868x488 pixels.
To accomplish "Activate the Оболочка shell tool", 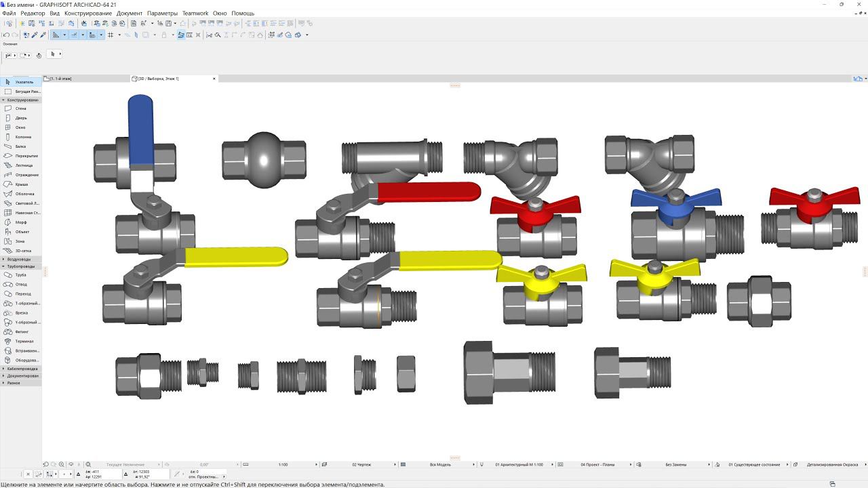I will point(20,194).
